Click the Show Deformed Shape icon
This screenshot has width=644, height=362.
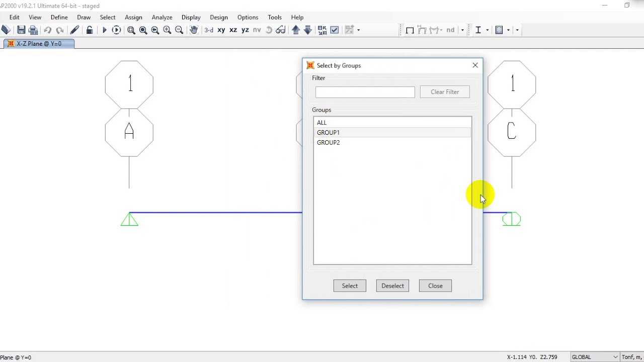[422, 30]
